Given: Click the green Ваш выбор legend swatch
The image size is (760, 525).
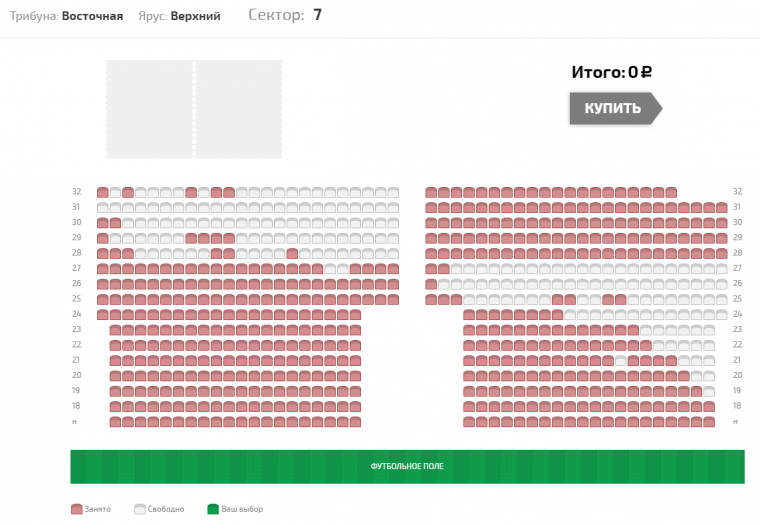Looking at the screenshot, I should (213, 509).
